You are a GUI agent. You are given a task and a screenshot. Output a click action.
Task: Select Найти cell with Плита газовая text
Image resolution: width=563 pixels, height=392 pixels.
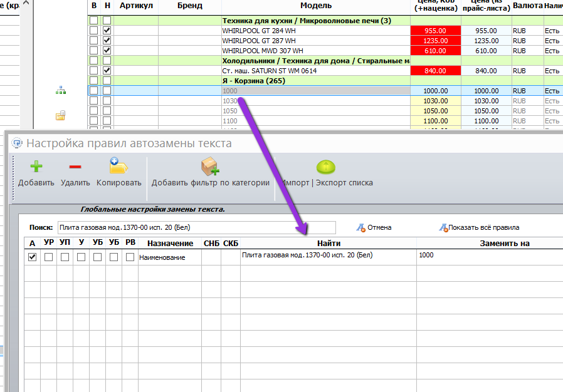point(329,257)
